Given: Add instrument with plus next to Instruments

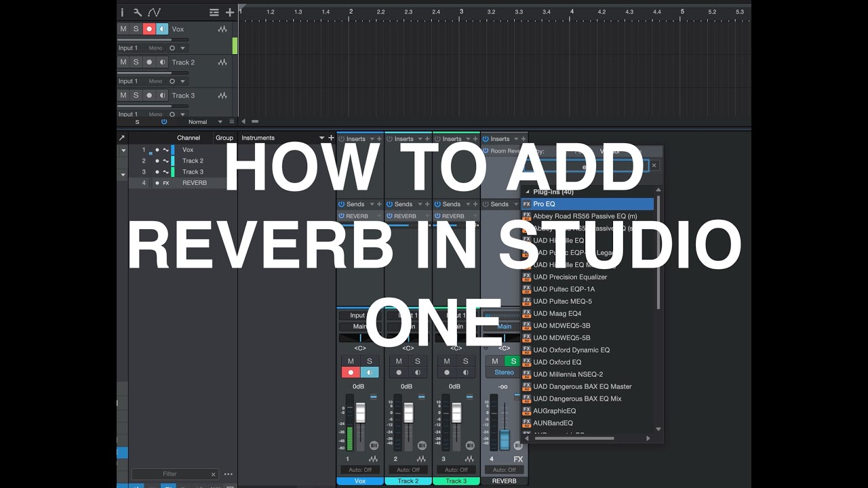Looking at the screenshot, I should coord(331,138).
